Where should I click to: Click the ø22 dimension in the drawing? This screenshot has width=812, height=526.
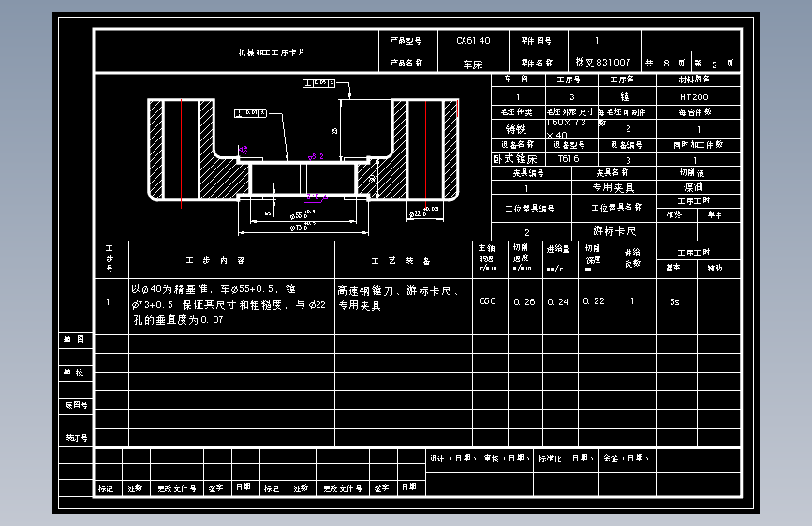tap(423, 212)
